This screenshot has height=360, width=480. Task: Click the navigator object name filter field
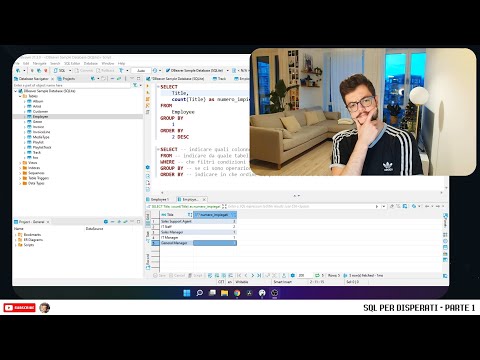click(x=72, y=85)
